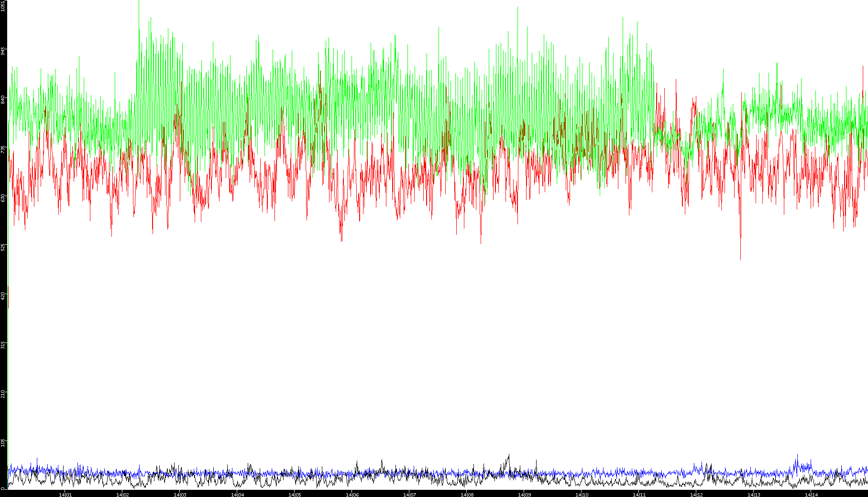
Task: Choose the 14:07 time axis label
Action: point(409,495)
